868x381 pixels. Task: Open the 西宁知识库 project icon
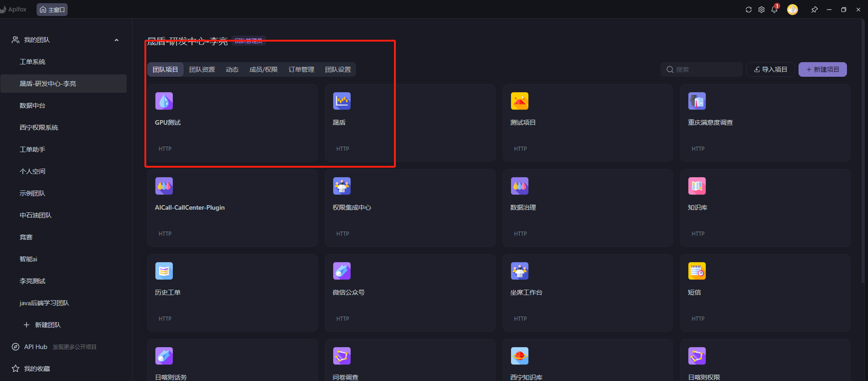pos(520,356)
